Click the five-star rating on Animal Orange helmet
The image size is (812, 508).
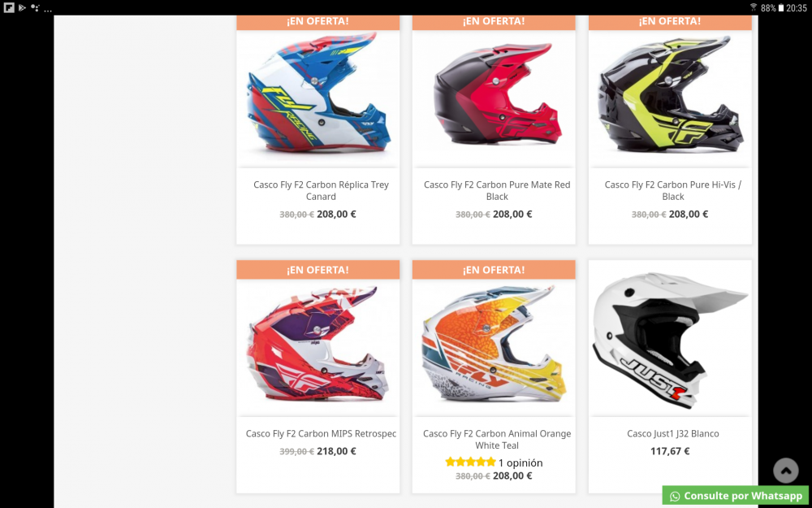(x=470, y=462)
